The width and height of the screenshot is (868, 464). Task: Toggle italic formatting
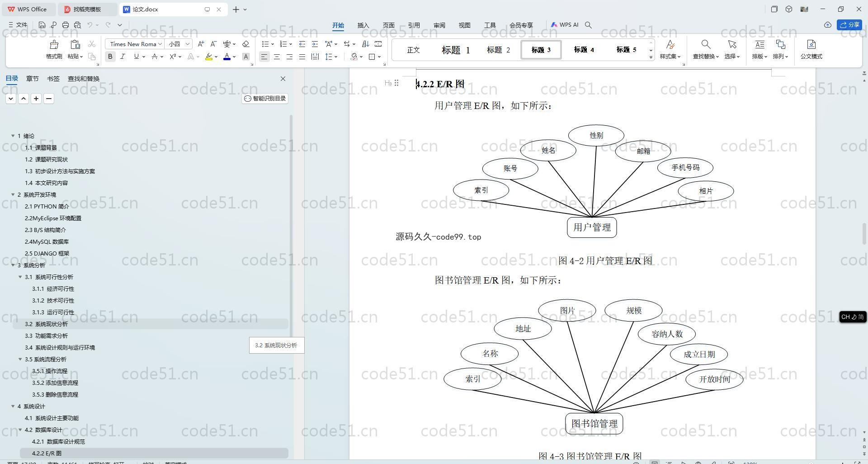(x=123, y=57)
